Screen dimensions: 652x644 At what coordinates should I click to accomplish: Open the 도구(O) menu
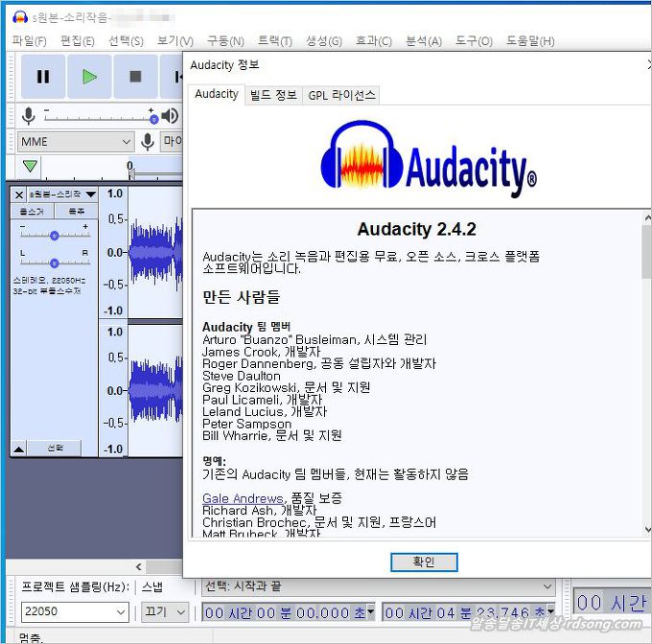tap(474, 40)
